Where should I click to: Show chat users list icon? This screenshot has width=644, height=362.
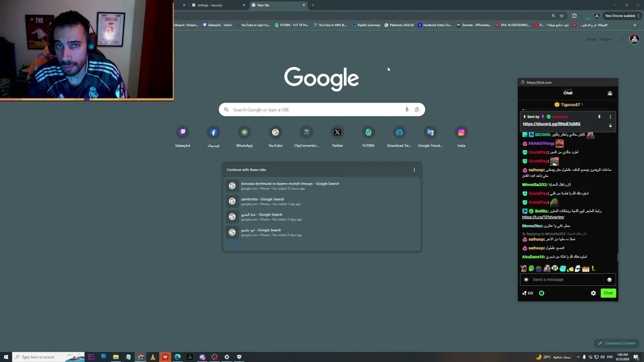(610, 93)
